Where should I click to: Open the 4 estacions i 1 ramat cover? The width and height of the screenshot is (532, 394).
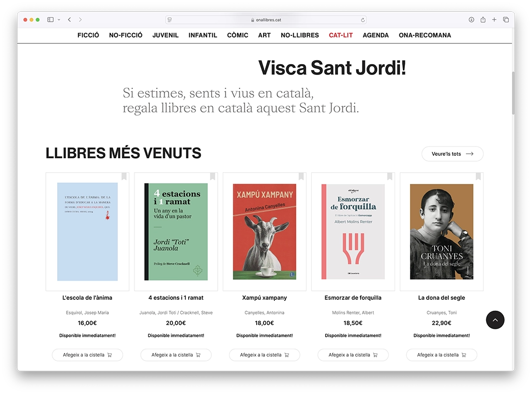coord(176,232)
